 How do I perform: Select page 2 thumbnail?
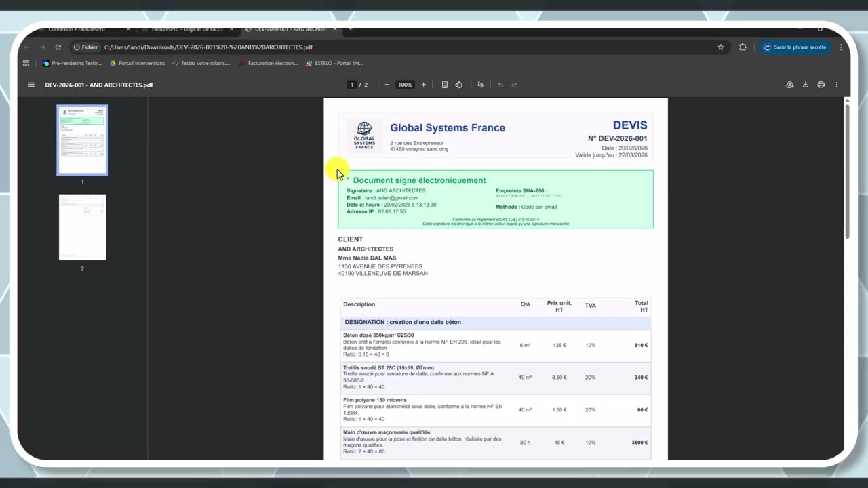(82, 227)
